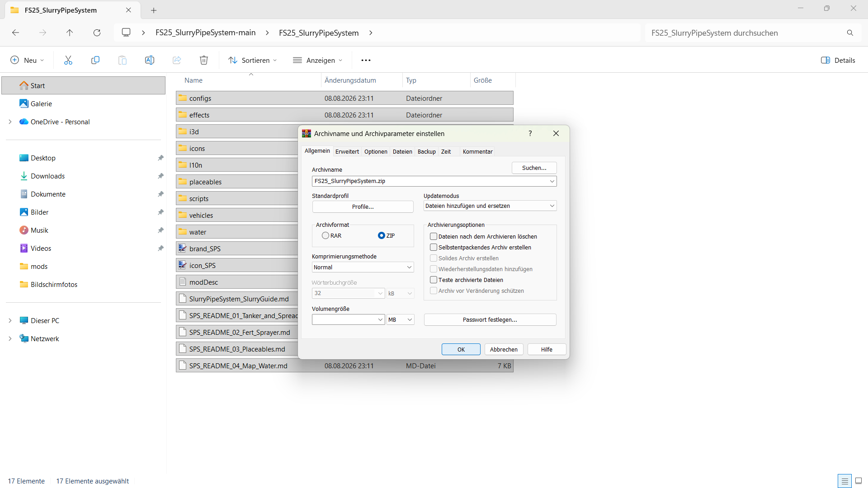
Task: Click the Delete trash icon
Action: click(x=204, y=60)
